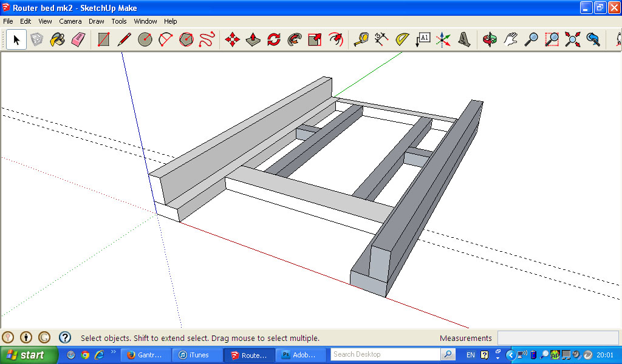Click the Measurements input box
The image size is (622, 364).
pyautogui.click(x=557, y=338)
